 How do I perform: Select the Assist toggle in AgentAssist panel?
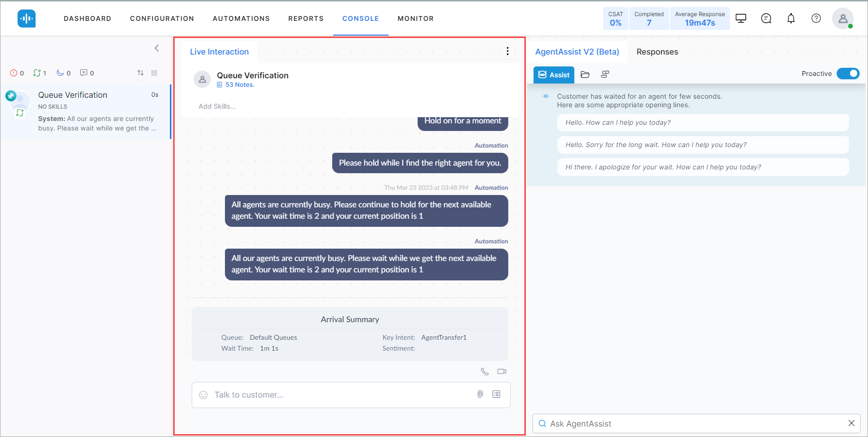(553, 74)
